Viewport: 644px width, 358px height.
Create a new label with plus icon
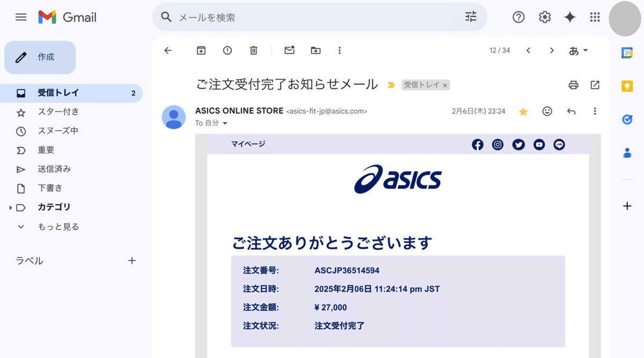pos(132,261)
